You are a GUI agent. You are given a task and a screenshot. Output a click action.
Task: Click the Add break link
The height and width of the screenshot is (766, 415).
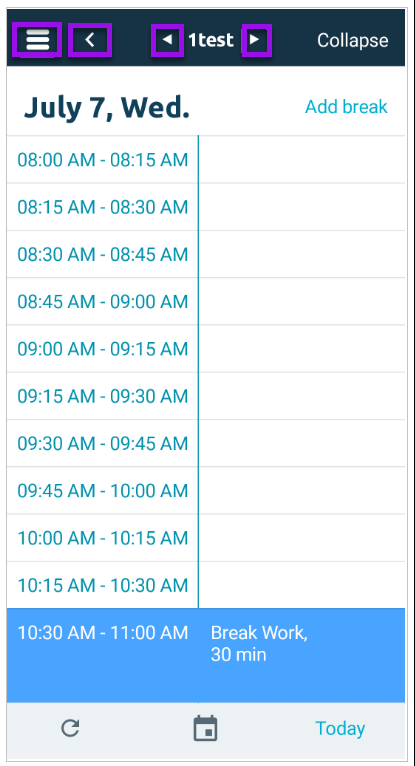click(346, 106)
